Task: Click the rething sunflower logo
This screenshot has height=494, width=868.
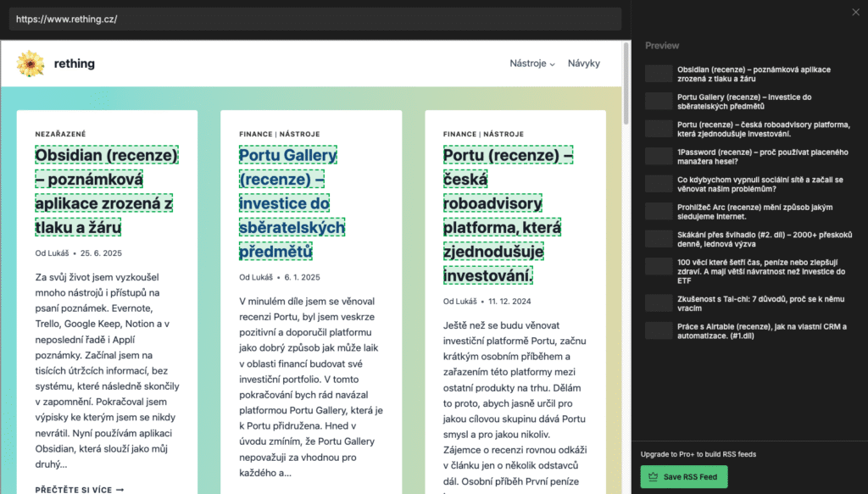Action: [x=31, y=64]
